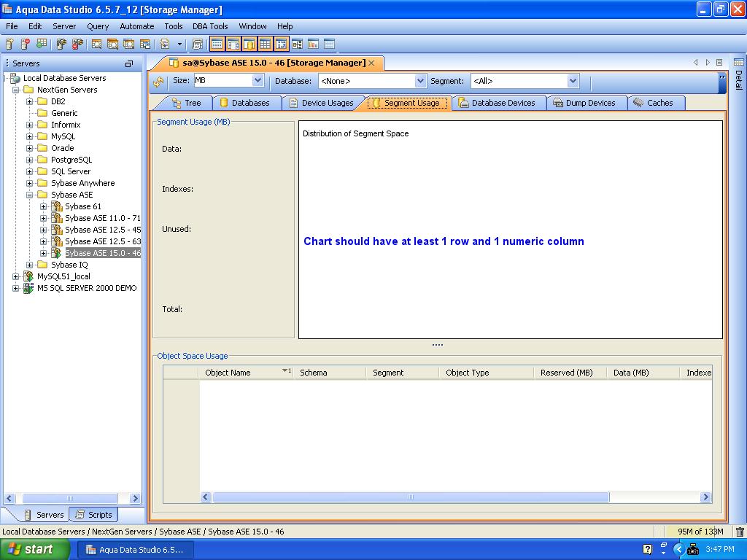Click the right tab-scroll arrow
The height and width of the screenshot is (560, 747).
pos(708,63)
